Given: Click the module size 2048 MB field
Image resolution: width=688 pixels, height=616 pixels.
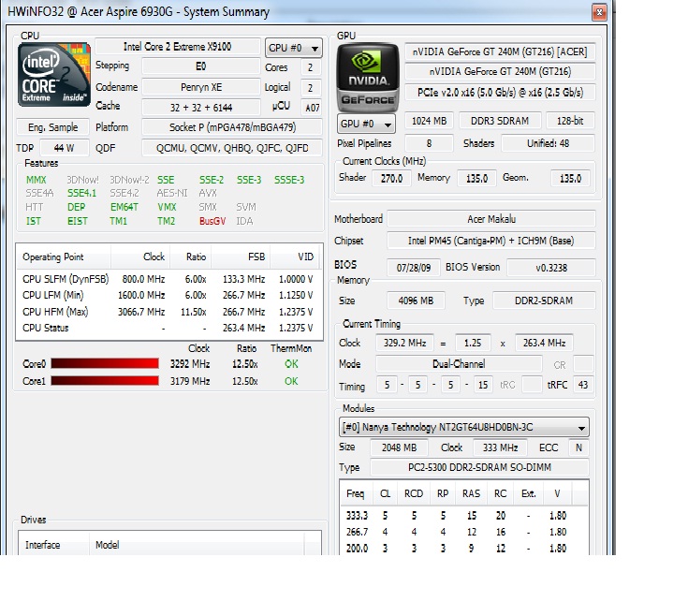Looking at the screenshot, I should pos(399,447).
